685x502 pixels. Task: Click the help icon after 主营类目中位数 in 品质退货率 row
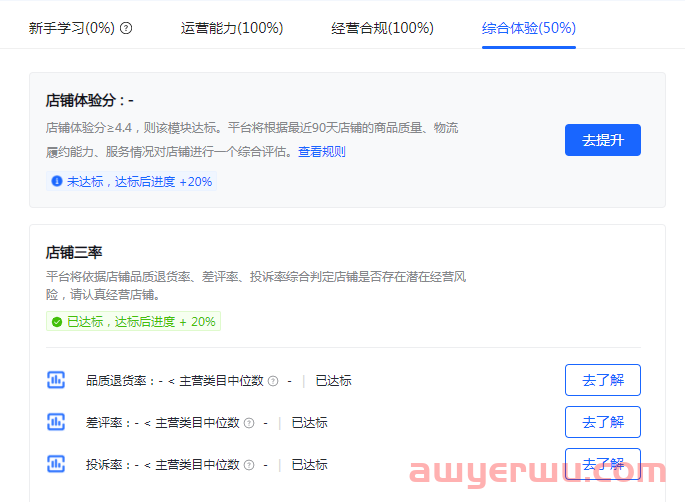[273, 381]
